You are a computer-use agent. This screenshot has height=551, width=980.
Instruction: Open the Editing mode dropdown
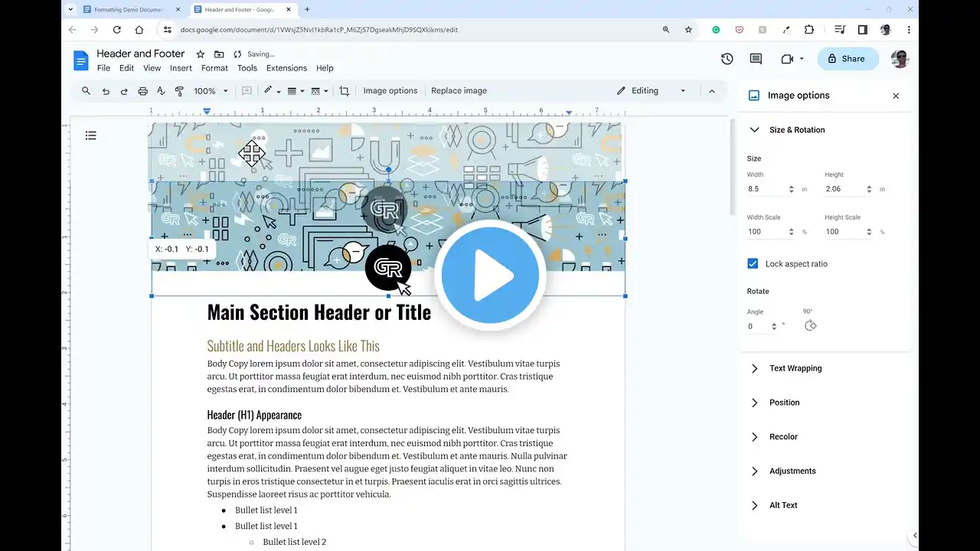(x=652, y=90)
